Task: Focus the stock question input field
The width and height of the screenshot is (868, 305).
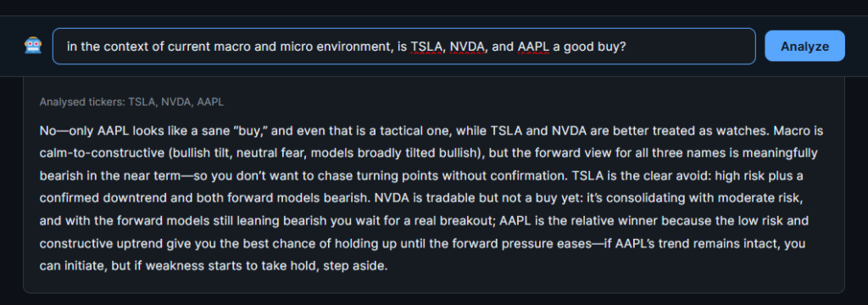Action: click(x=403, y=46)
